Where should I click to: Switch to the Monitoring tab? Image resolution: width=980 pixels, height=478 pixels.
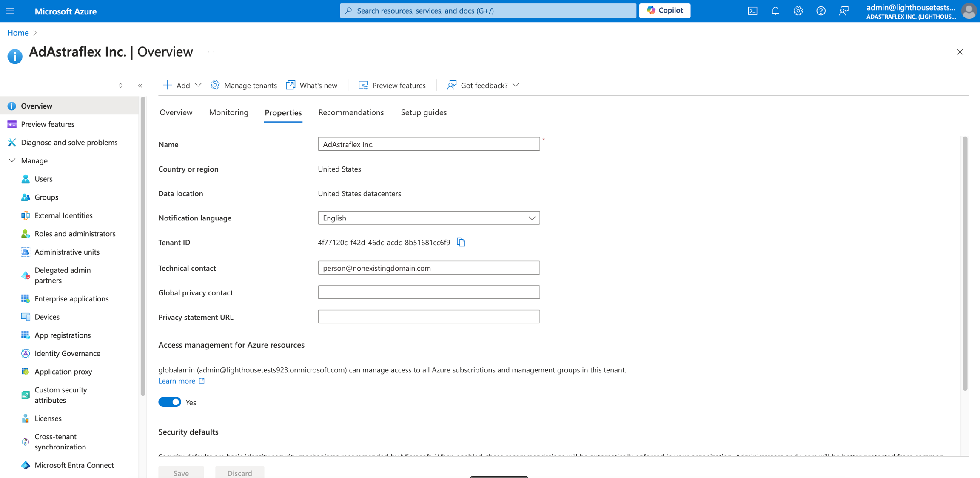point(228,112)
